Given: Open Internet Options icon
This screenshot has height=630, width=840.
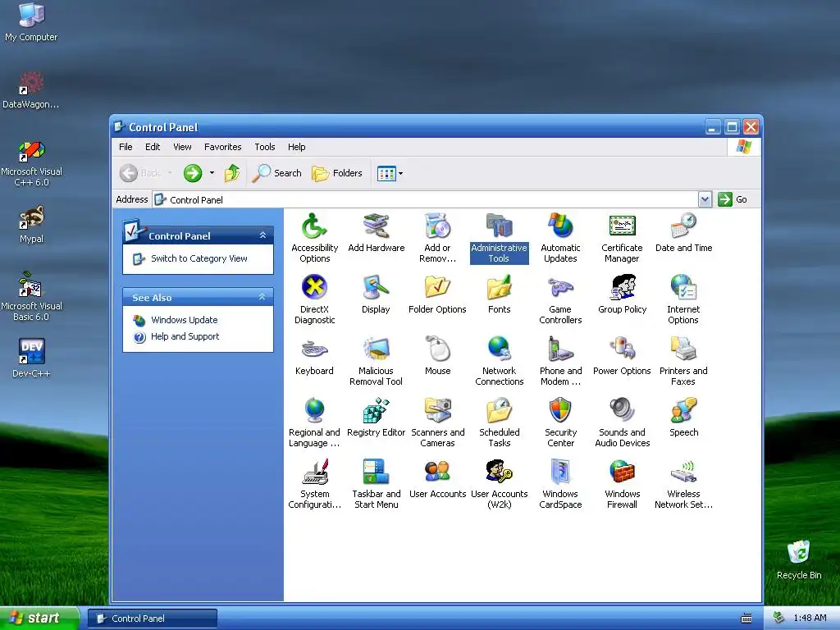Looking at the screenshot, I should (683, 299).
